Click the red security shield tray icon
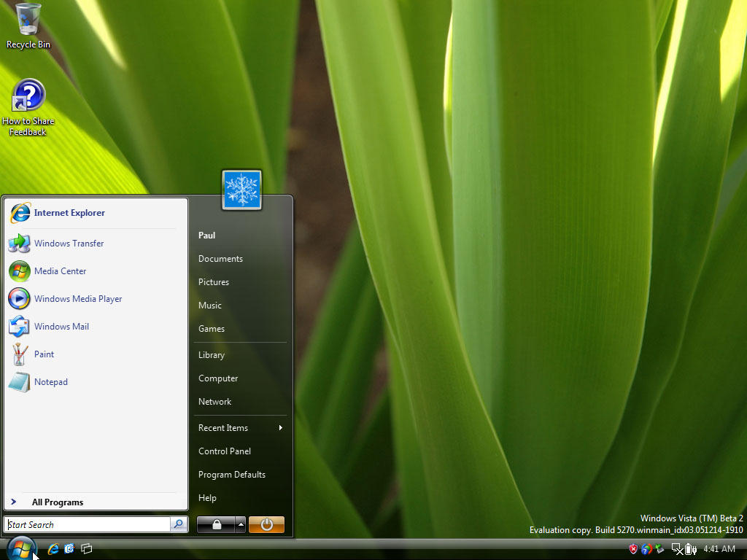The width and height of the screenshot is (747, 560). click(633, 549)
